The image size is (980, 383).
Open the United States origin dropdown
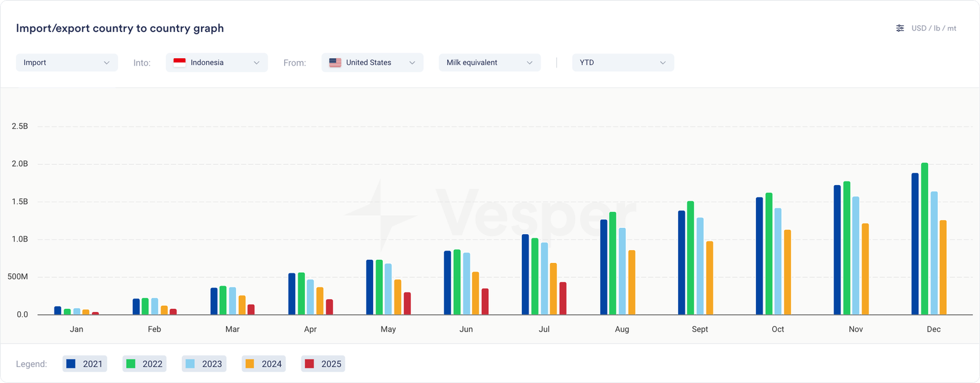[x=372, y=63]
